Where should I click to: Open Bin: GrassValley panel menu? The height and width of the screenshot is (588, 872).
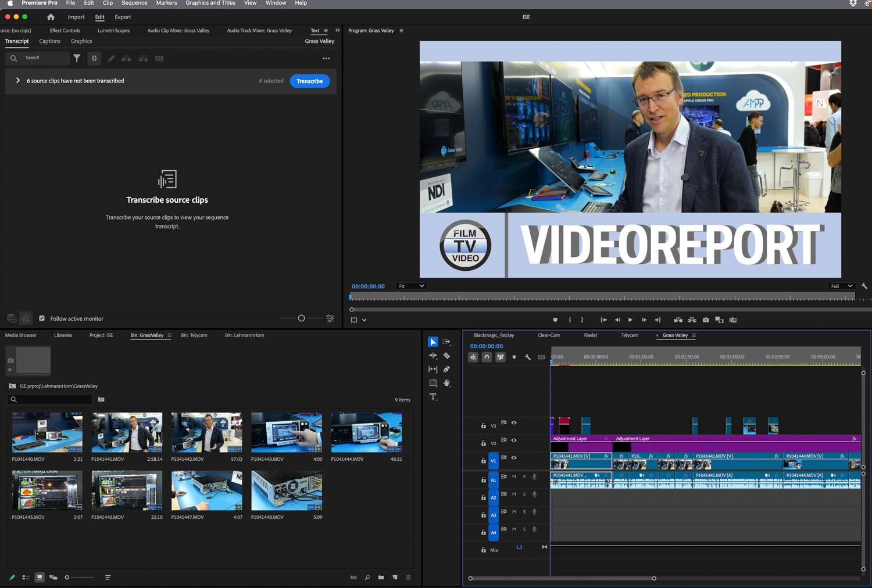click(x=169, y=335)
